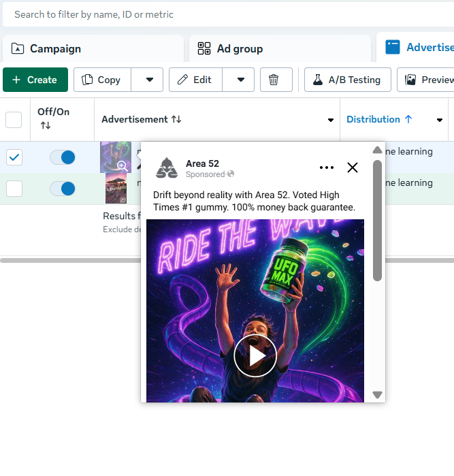Screen dimensions: 454x476
Task: Sort by Off/On column arrows
Action: click(46, 125)
